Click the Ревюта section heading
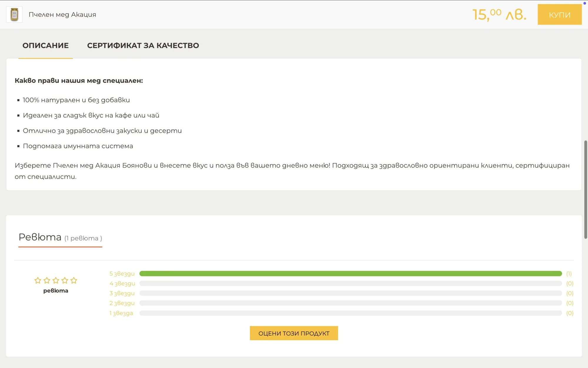The image size is (588, 368). coord(40,237)
